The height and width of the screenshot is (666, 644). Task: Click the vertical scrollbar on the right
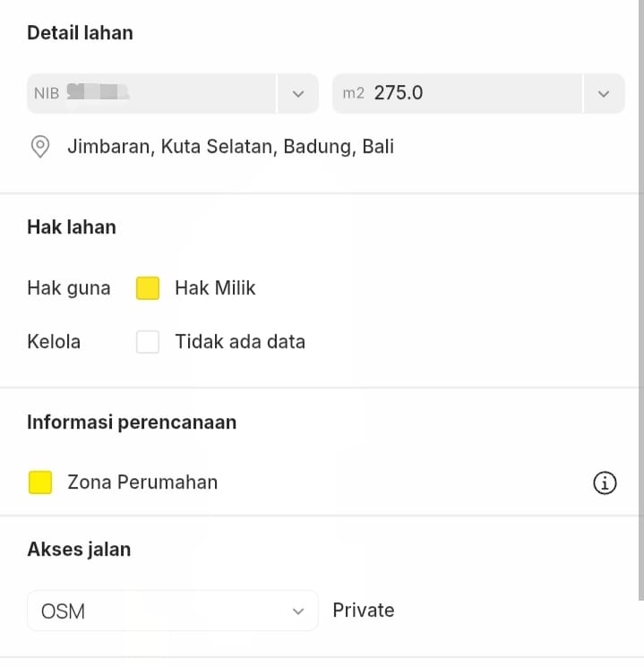[640, 269]
